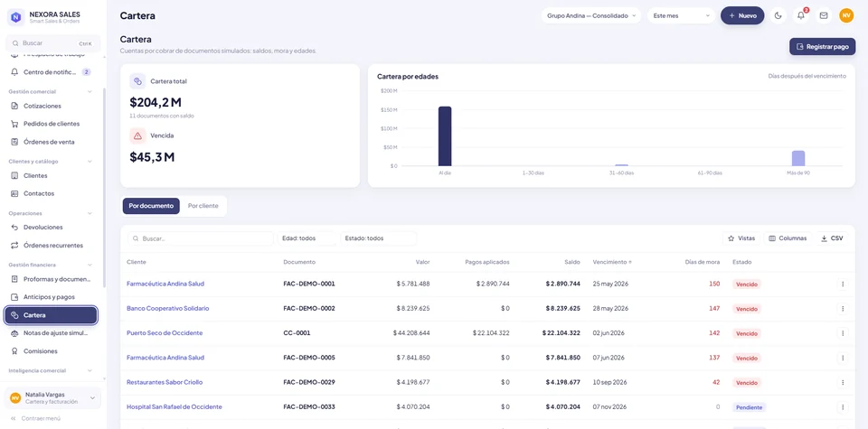Click the Al día bar in chart

[445, 136]
